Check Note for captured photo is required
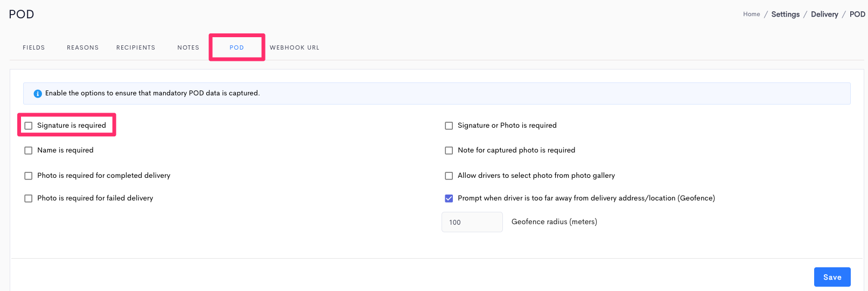 [449, 150]
